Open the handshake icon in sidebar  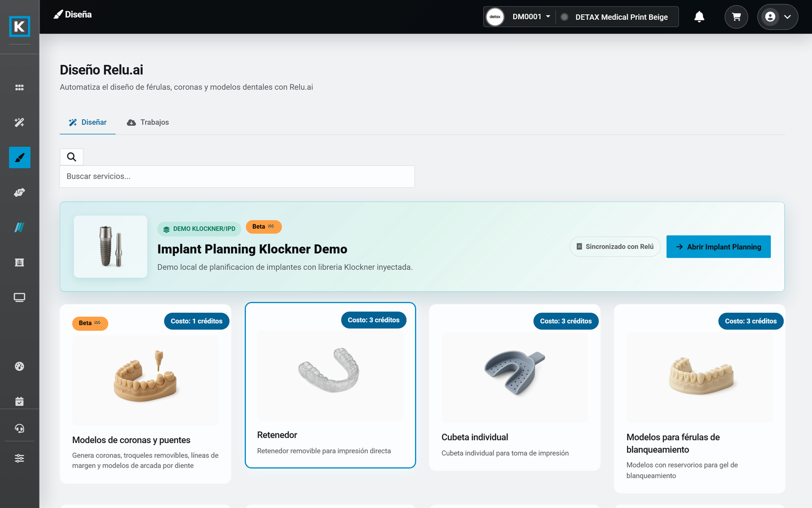[x=20, y=192]
